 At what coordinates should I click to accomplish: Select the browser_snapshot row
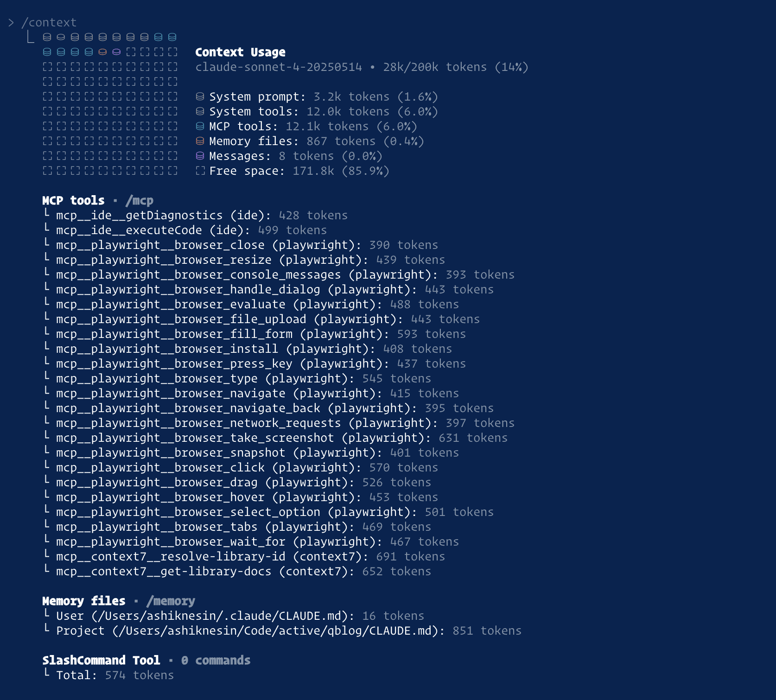(251, 453)
